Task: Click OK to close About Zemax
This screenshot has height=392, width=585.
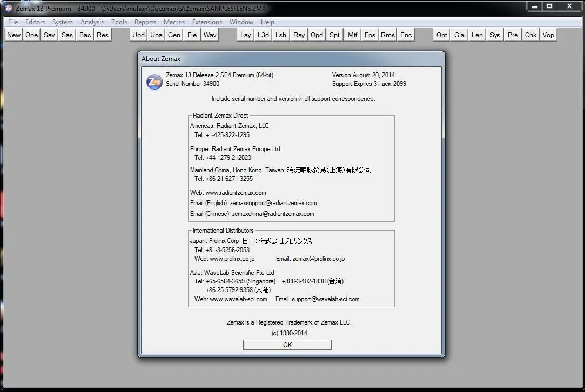Action: (x=287, y=345)
